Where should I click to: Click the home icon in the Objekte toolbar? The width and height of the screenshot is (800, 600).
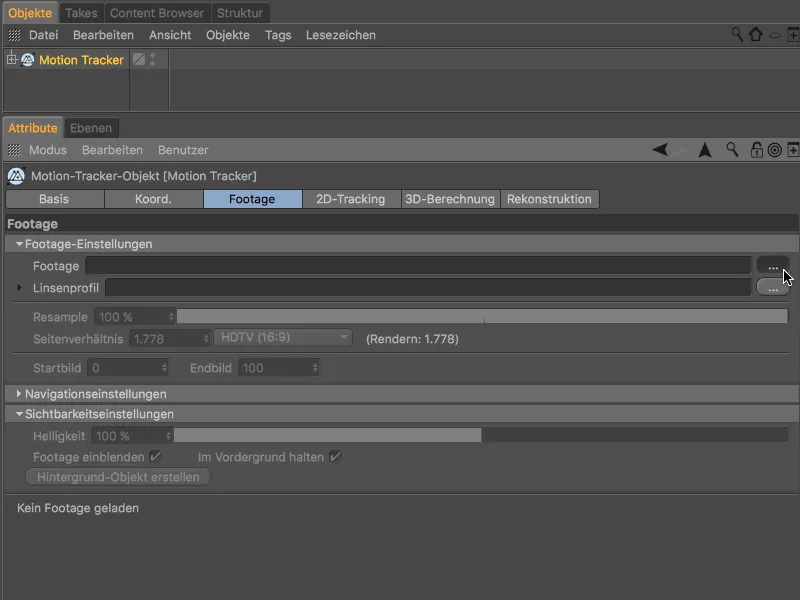(x=754, y=33)
